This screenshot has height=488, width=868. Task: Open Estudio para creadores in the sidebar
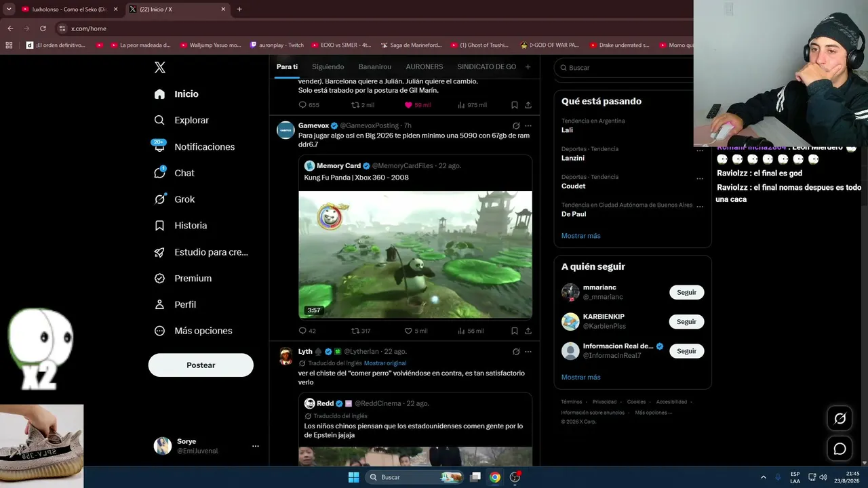click(201, 252)
